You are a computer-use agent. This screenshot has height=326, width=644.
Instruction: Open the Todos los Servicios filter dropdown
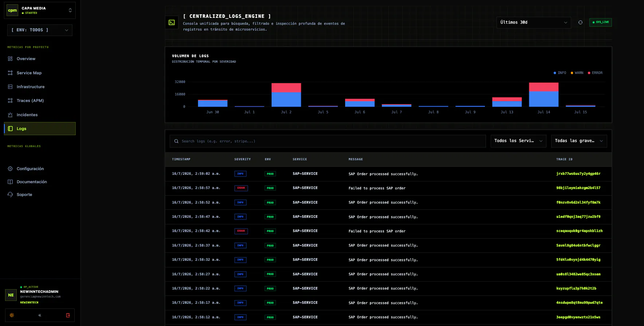pyautogui.click(x=518, y=141)
